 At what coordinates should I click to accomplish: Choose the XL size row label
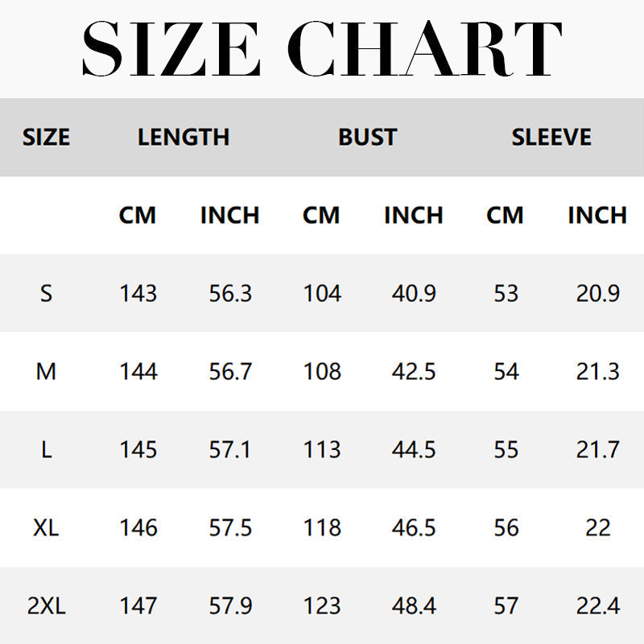[x=46, y=527]
